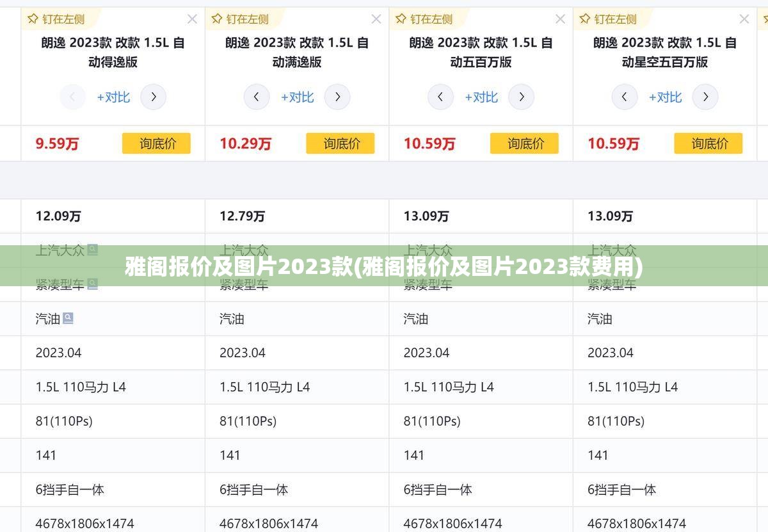Add 自动满逸版 to comparison via +对比
This screenshot has height=532, width=768.
(x=297, y=97)
